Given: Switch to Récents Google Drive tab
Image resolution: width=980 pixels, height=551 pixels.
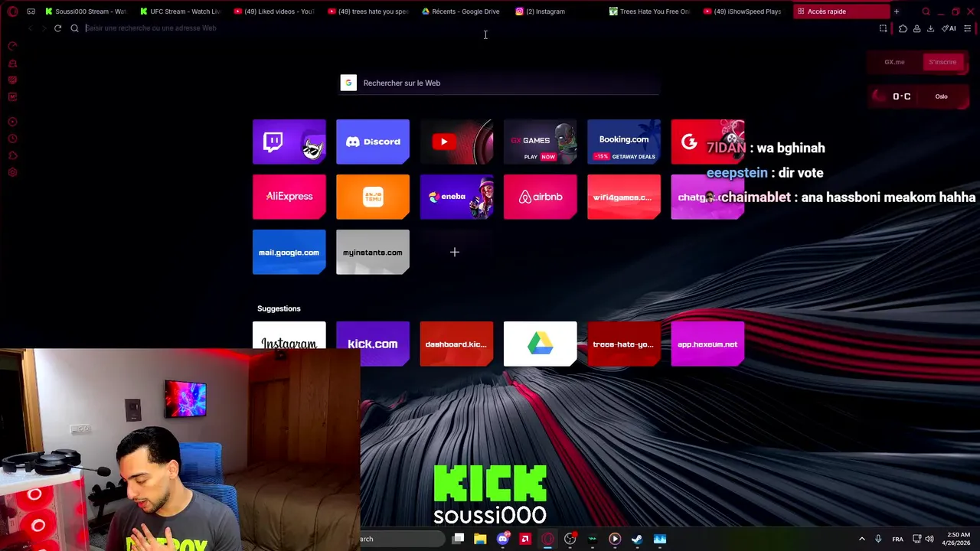Looking at the screenshot, I should coord(462,11).
